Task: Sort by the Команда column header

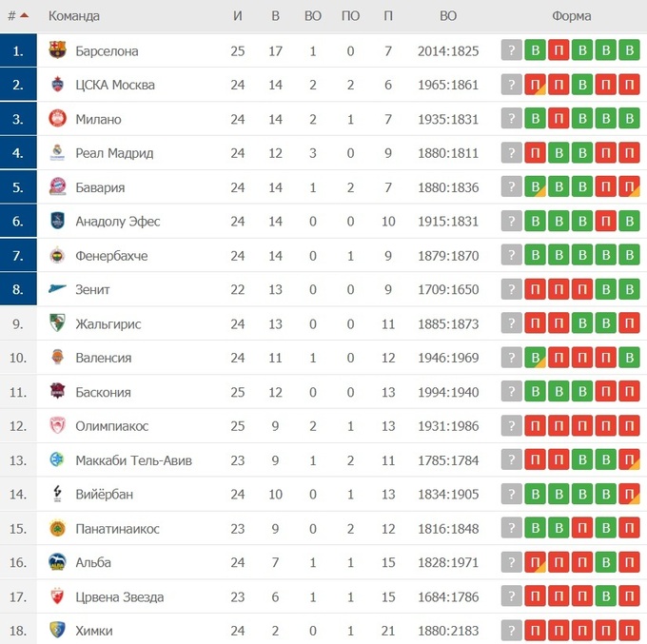Action: pyautogui.click(x=73, y=15)
